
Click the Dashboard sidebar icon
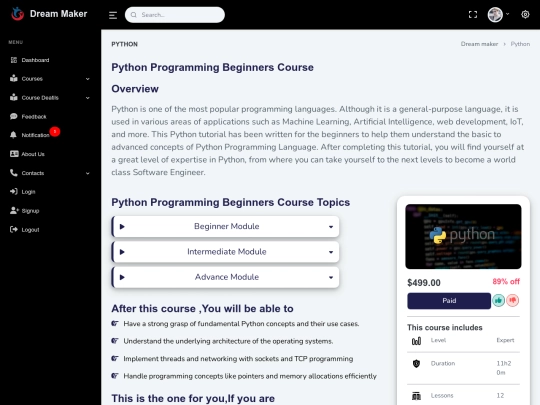pos(14,60)
